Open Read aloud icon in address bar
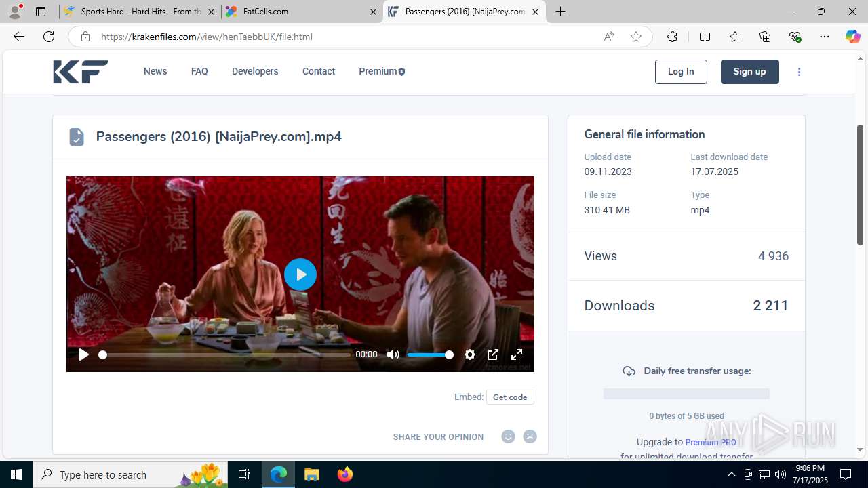Image resolution: width=868 pixels, height=488 pixels. click(x=609, y=37)
